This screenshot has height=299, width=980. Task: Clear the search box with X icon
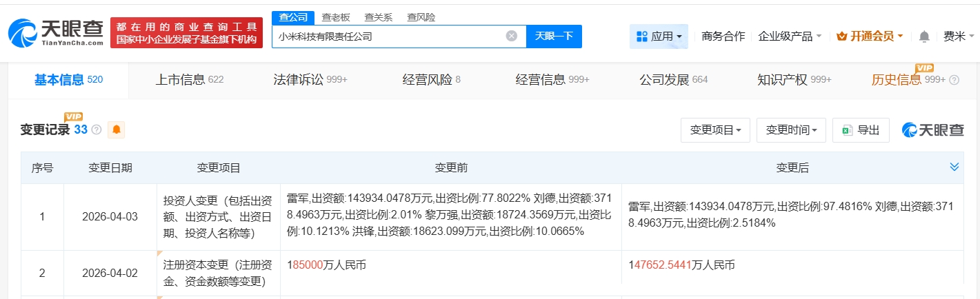(x=511, y=37)
